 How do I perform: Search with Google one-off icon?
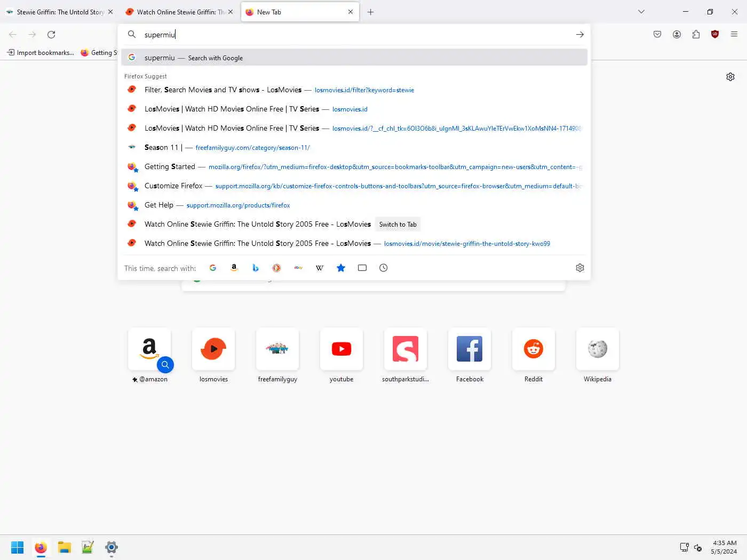213,268
